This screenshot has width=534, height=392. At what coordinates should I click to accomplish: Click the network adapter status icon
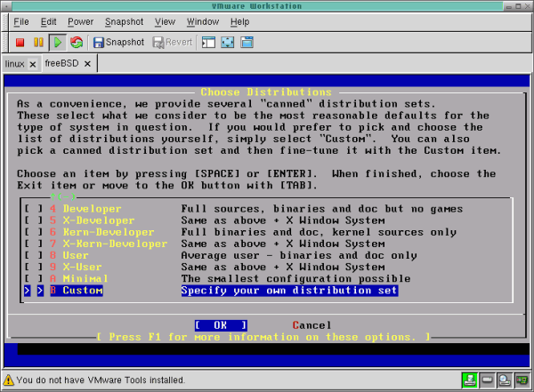tap(522, 380)
